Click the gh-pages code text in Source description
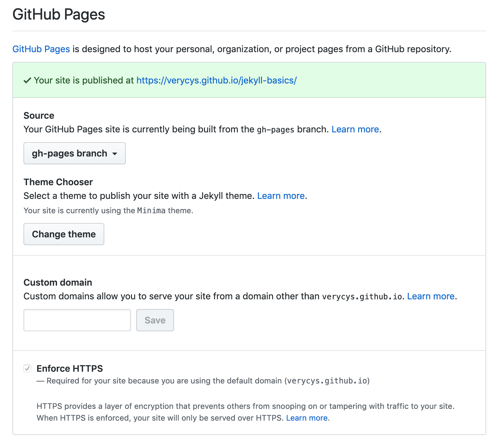Image resolution: width=494 pixels, height=448 pixels. tap(276, 130)
